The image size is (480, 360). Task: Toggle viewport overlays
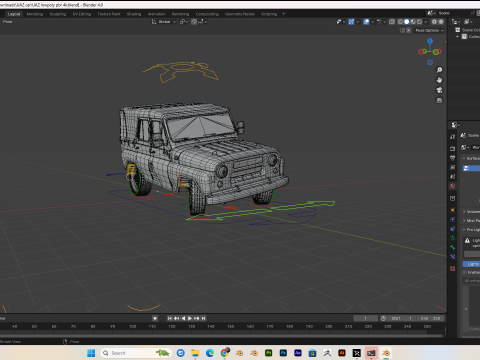coord(366,22)
